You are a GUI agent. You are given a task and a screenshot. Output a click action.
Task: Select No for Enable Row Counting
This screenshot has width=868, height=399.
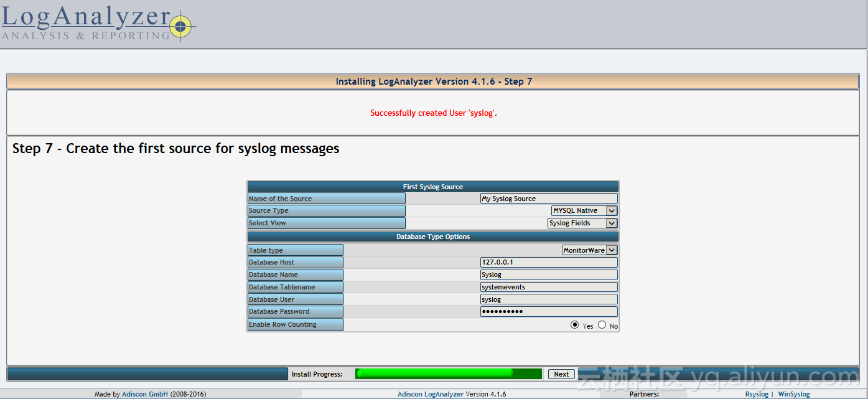[602, 325]
